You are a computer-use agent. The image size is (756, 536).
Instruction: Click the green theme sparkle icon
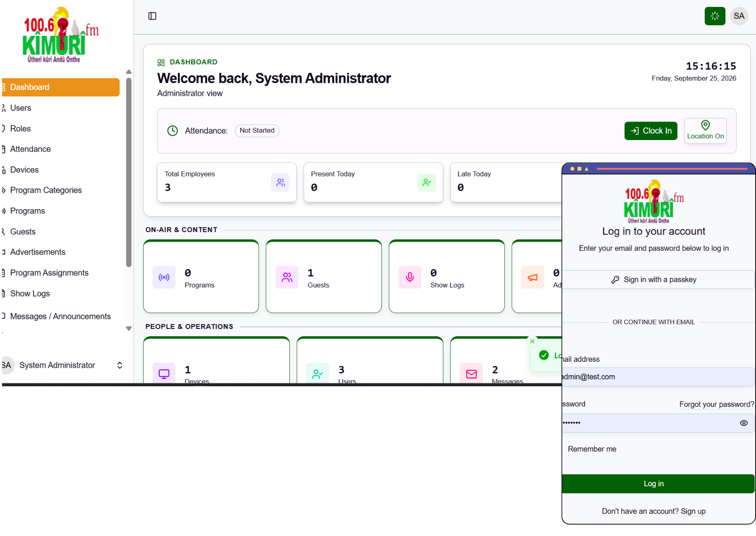pos(714,16)
